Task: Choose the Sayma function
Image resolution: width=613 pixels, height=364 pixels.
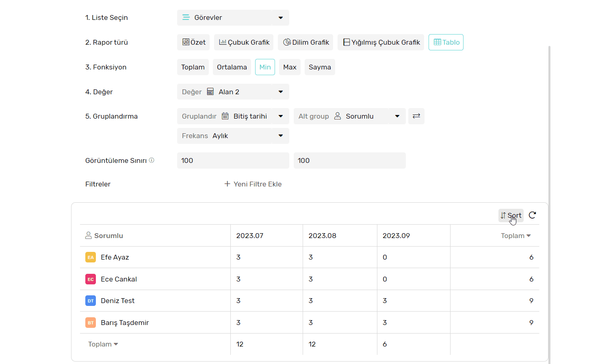Action: [320, 67]
